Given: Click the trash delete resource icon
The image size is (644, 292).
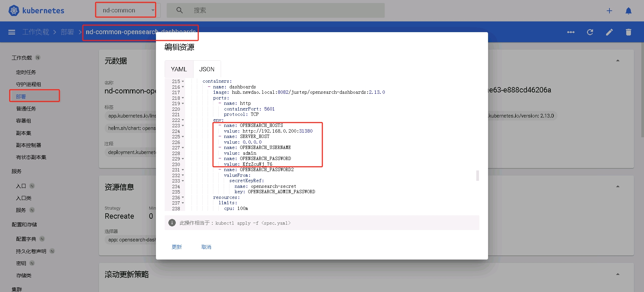Looking at the screenshot, I should [x=629, y=32].
